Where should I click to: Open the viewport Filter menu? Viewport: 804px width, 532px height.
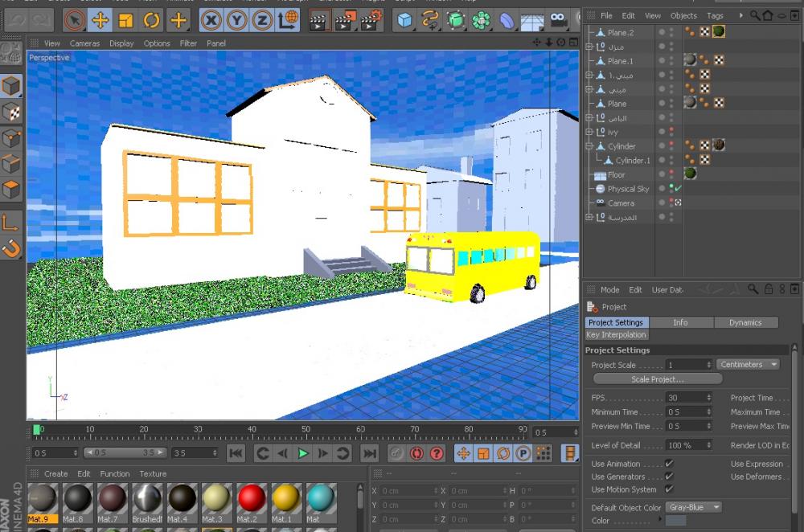click(x=188, y=43)
